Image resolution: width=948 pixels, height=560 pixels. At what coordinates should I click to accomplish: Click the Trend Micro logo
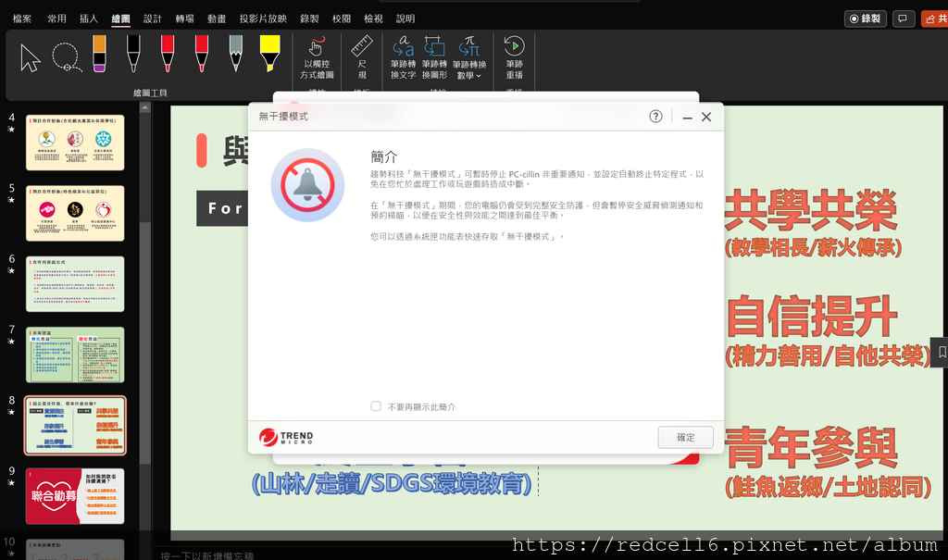tap(286, 437)
